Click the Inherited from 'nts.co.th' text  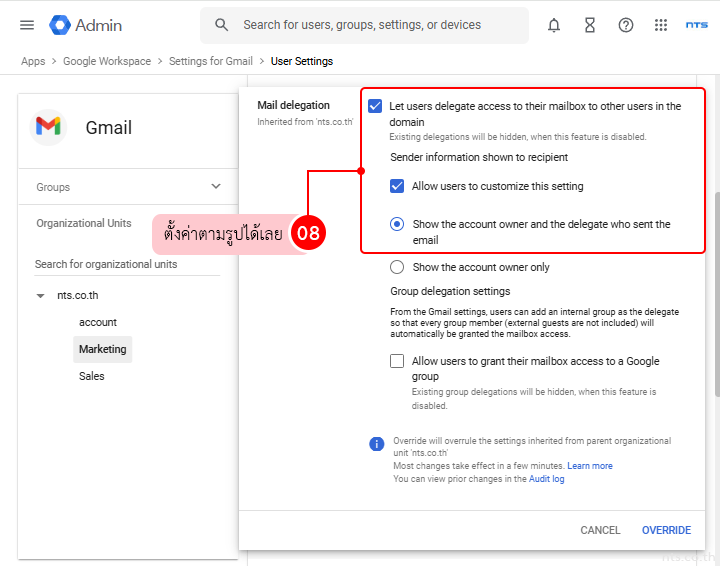point(305,122)
